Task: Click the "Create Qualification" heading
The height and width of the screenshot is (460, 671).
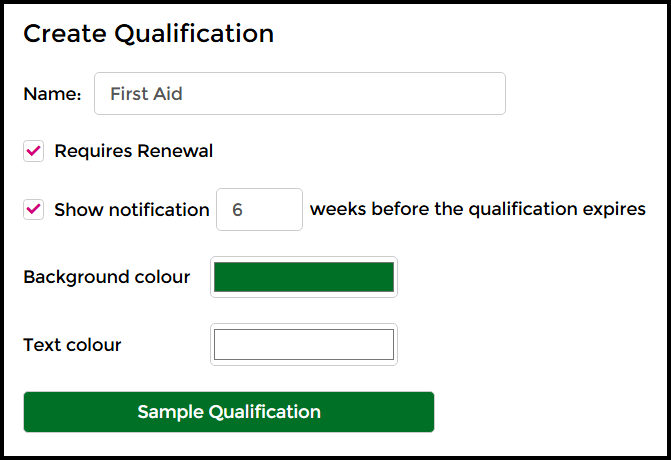Action: [x=148, y=33]
